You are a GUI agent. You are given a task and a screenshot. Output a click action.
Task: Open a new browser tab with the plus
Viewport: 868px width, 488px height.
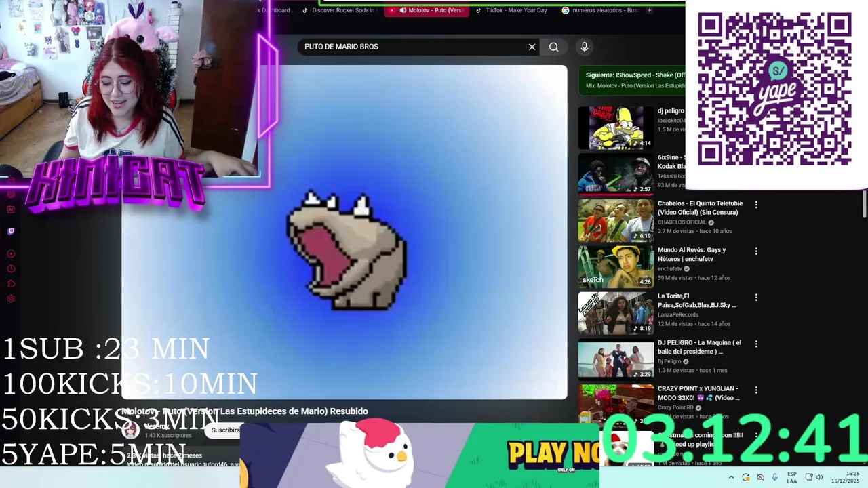point(649,10)
